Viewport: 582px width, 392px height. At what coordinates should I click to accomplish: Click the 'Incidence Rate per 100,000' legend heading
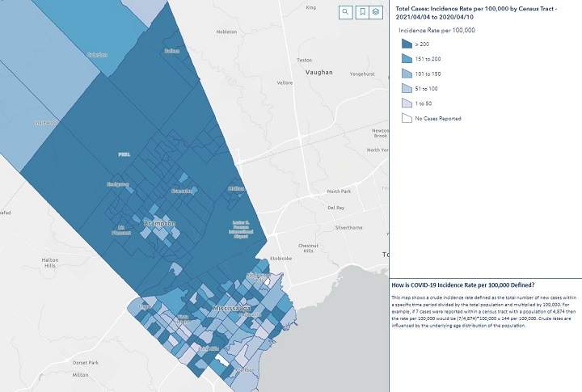coord(436,31)
